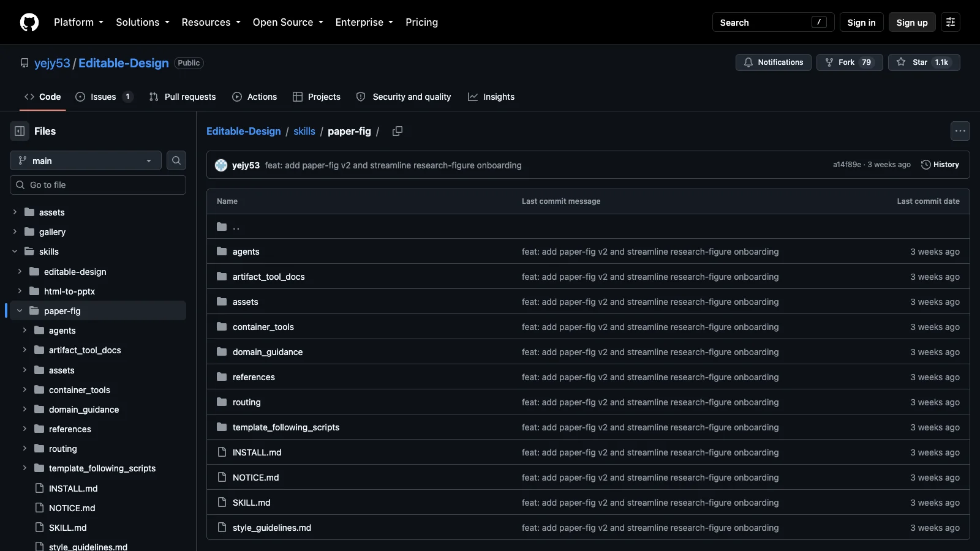Open the Projects tab
This screenshot has width=980, height=551.
pyautogui.click(x=317, y=97)
